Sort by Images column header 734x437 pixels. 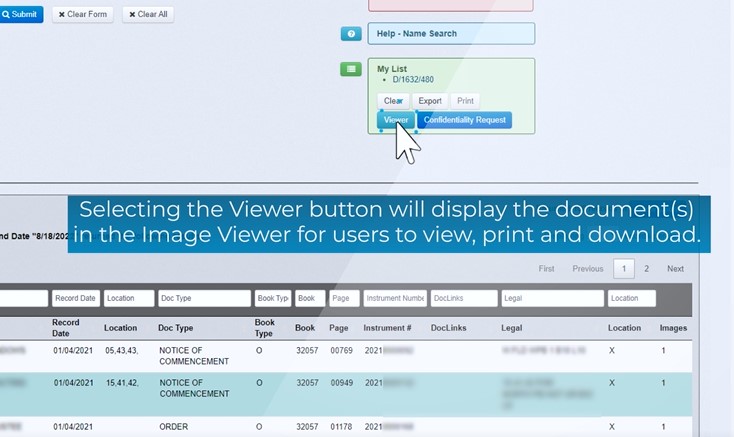tap(673, 328)
